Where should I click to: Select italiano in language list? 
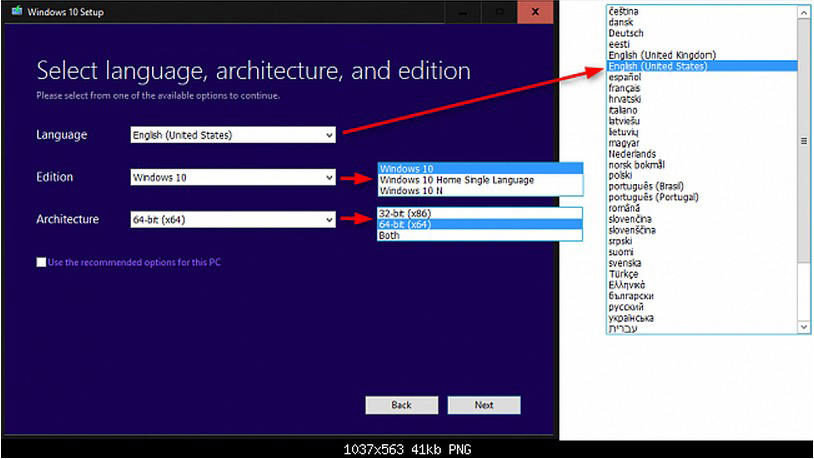click(702, 110)
